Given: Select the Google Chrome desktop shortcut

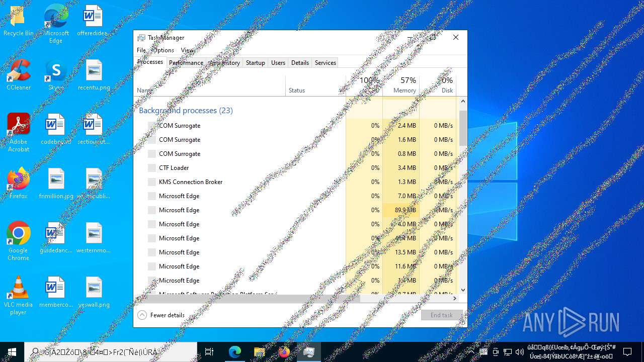Looking at the screenshot, I should tap(18, 241).
